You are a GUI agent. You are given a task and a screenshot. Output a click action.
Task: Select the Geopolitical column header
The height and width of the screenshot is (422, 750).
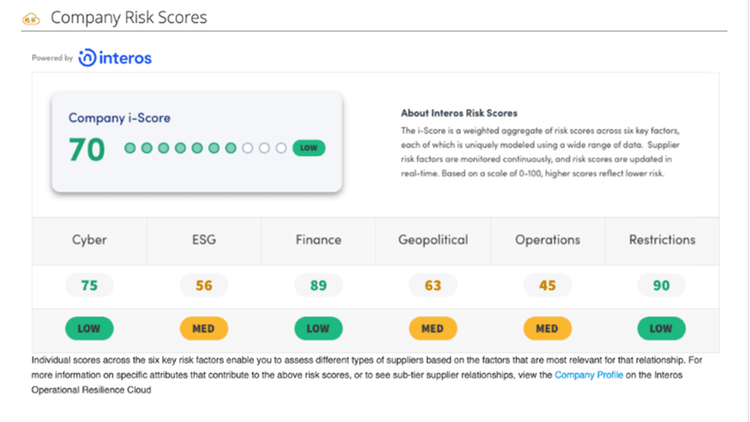click(x=433, y=240)
